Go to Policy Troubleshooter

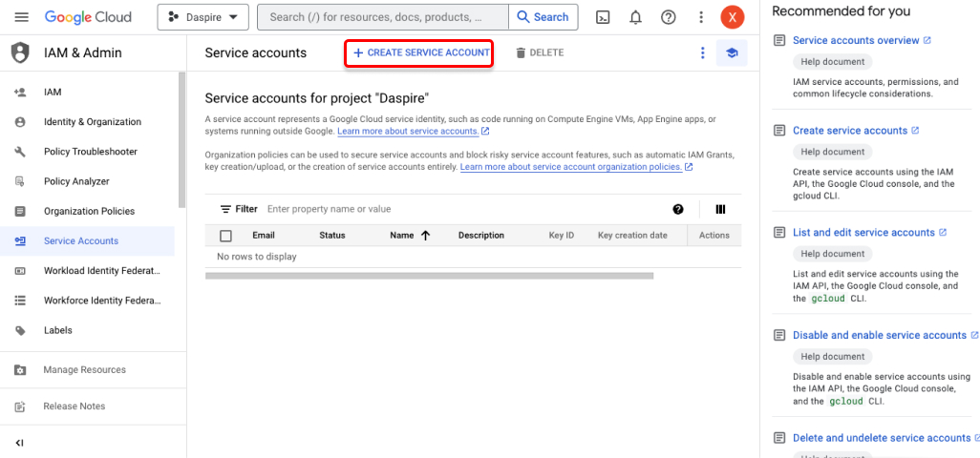coord(91,152)
